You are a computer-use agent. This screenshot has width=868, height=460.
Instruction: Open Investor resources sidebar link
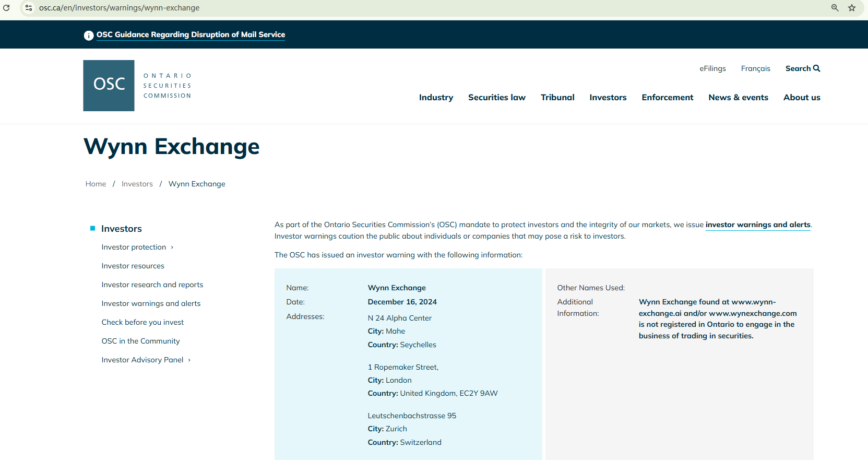click(x=133, y=266)
